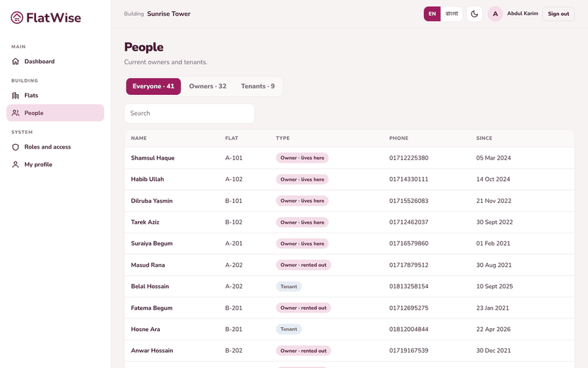Click the People page heading

[x=144, y=47]
